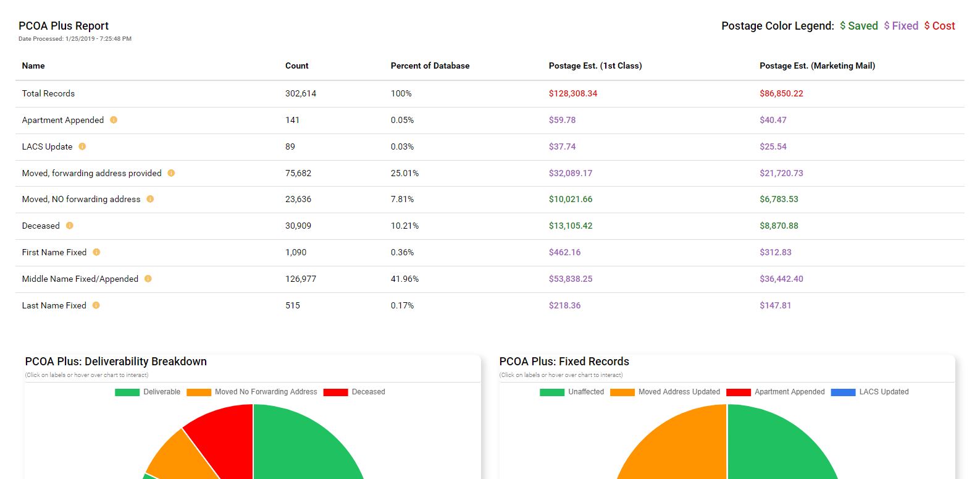This screenshot has width=980, height=479.
Task: Click the $Fixed legend text
Action: (901, 26)
